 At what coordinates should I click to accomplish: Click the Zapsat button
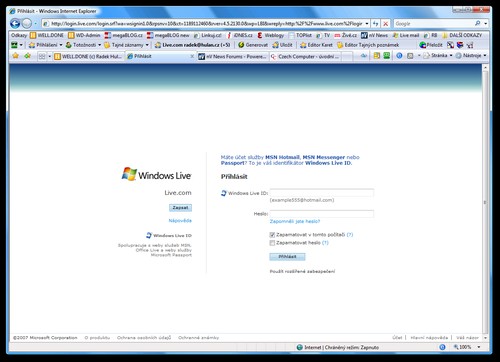[180, 208]
